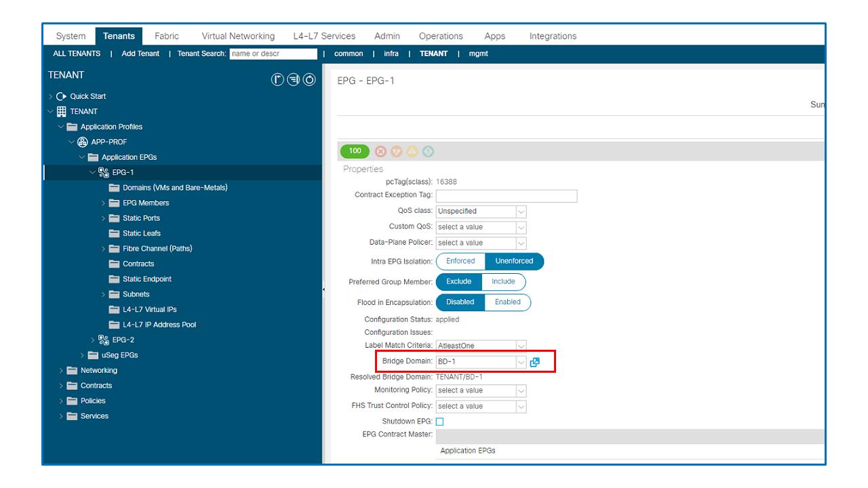
Task: Click the uSeg EPGs folder icon
Action: (93, 355)
